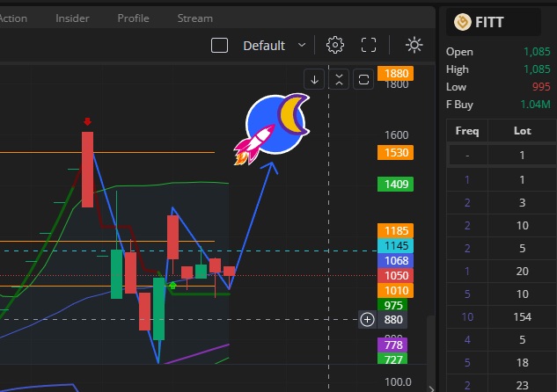The image size is (557, 392).
Task: Switch to light theme sun icon
Action: [x=414, y=45]
